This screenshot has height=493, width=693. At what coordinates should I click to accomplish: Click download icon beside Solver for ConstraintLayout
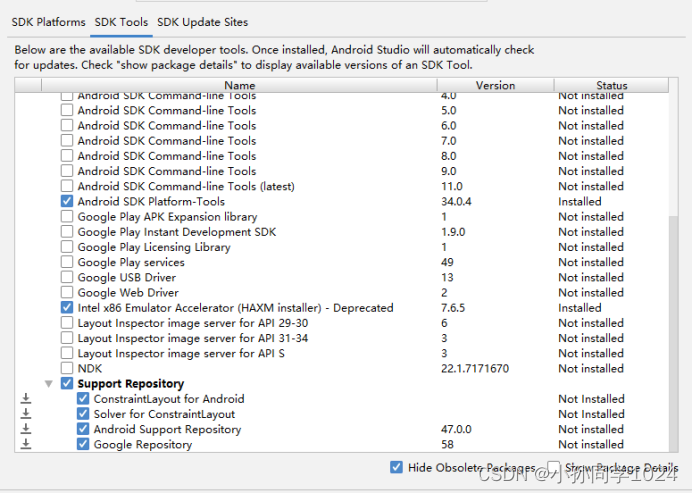[x=26, y=414]
